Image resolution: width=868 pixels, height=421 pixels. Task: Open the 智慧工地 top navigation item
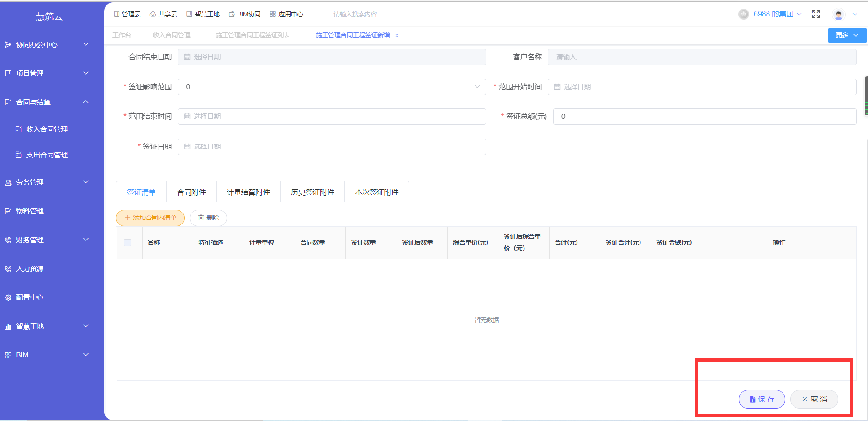point(203,14)
